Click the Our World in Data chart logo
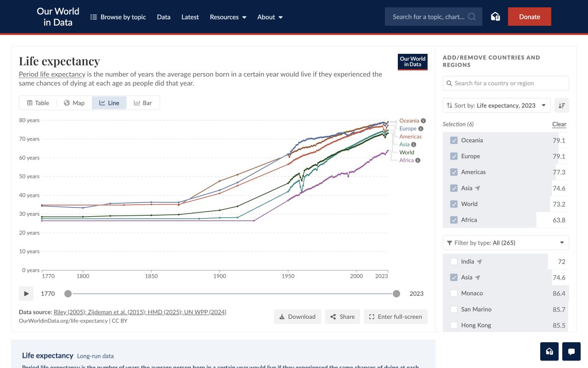Image resolution: width=588 pixels, height=368 pixels. (x=413, y=62)
